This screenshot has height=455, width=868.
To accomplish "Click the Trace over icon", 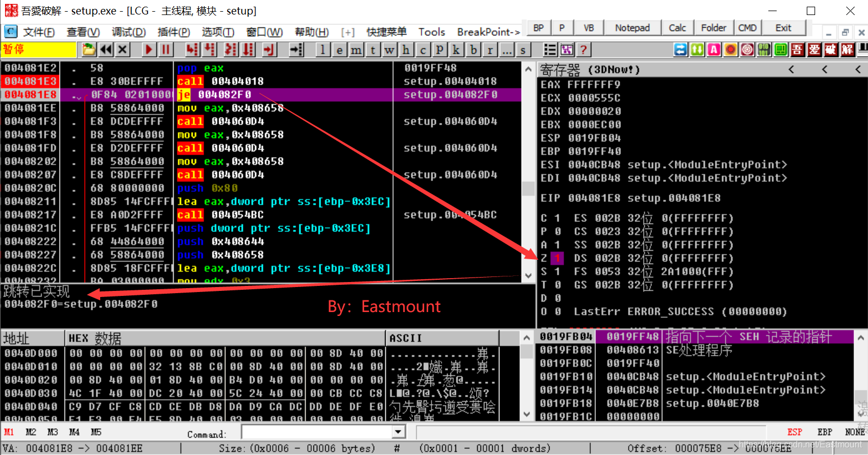I will [248, 50].
